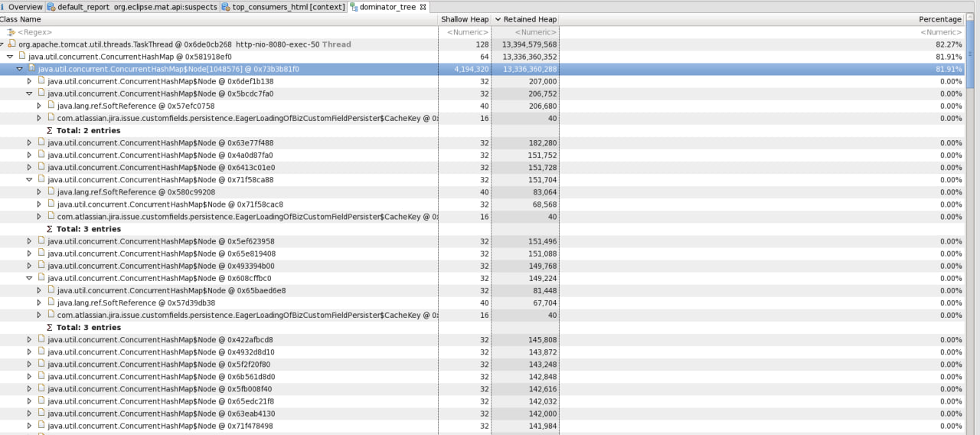The width and height of the screenshot is (980, 435).
Task: Click the icon of Node 0x71f58cac8
Action: click(x=51, y=204)
